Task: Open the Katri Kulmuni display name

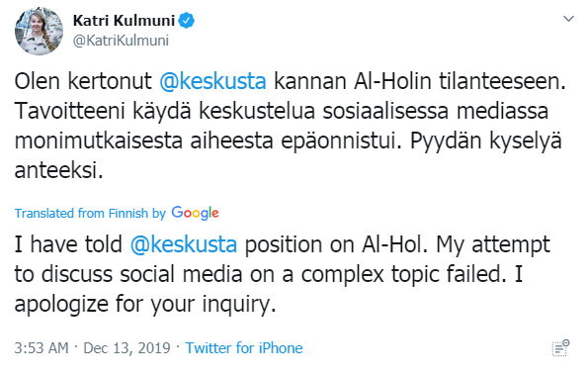Action: pos(125,20)
